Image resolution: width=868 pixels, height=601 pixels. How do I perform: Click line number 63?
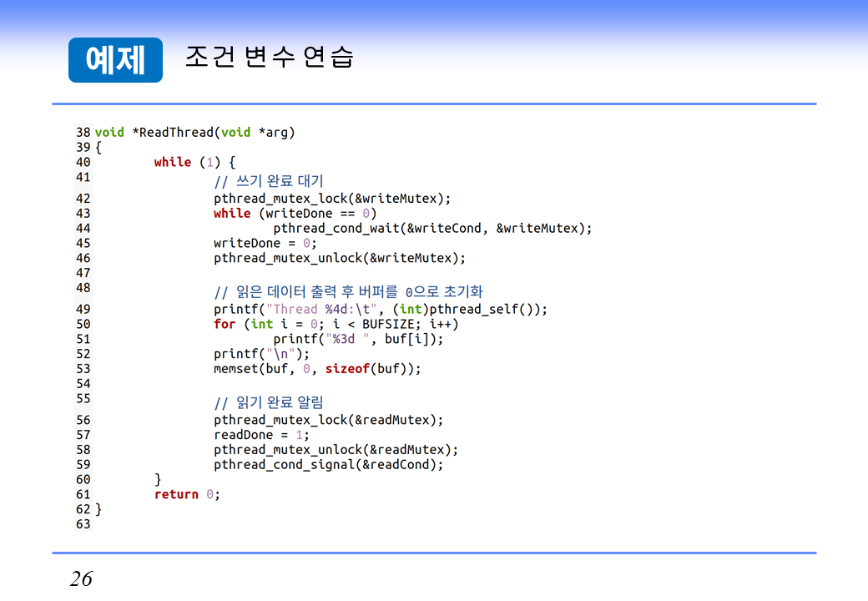point(83,524)
